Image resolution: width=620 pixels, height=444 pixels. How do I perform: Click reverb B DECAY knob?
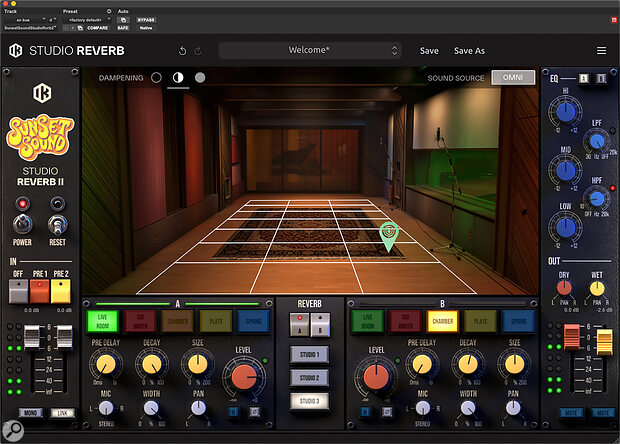click(x=468, y=364)
